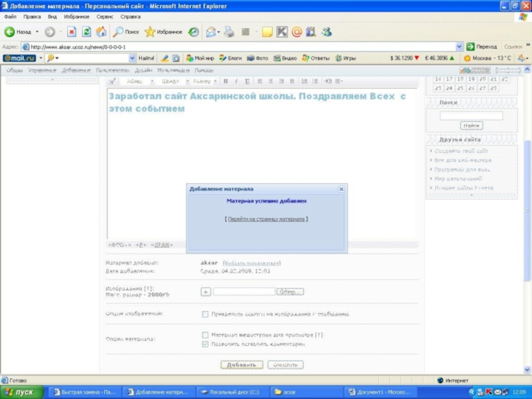532x399 pixels.
Task: Enable attach image links to message checkbox
Action: coord(205,314)
